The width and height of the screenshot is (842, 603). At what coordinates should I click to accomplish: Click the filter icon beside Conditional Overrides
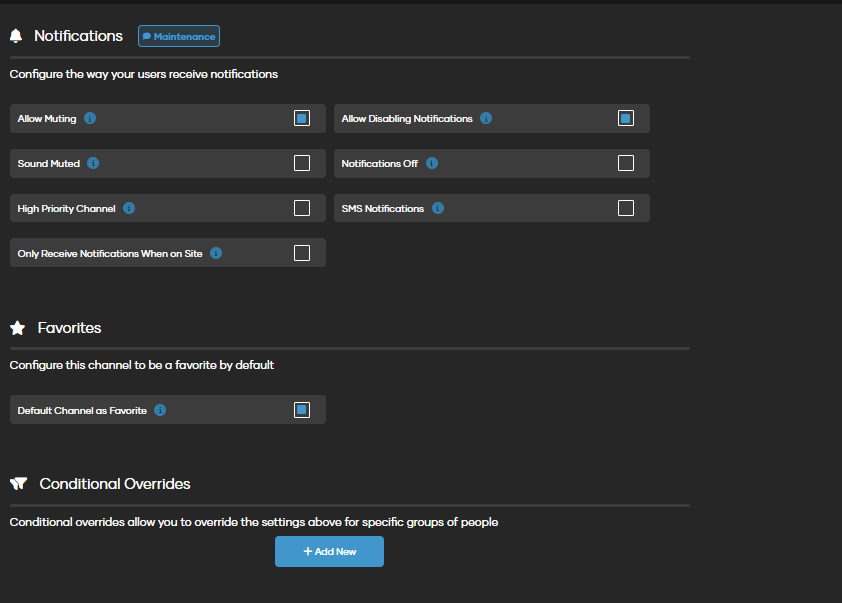pos(18,484)
